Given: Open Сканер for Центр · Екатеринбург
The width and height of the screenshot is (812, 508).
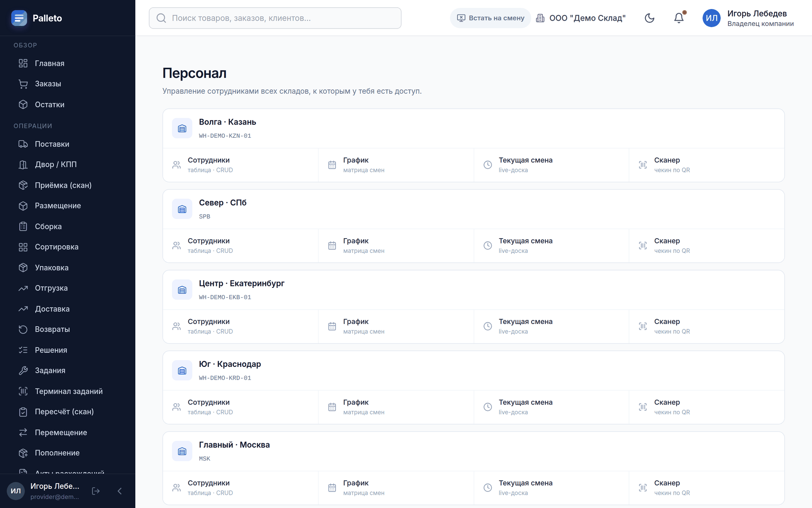Looking at the screenshot, I should click(x=707, y=326).
